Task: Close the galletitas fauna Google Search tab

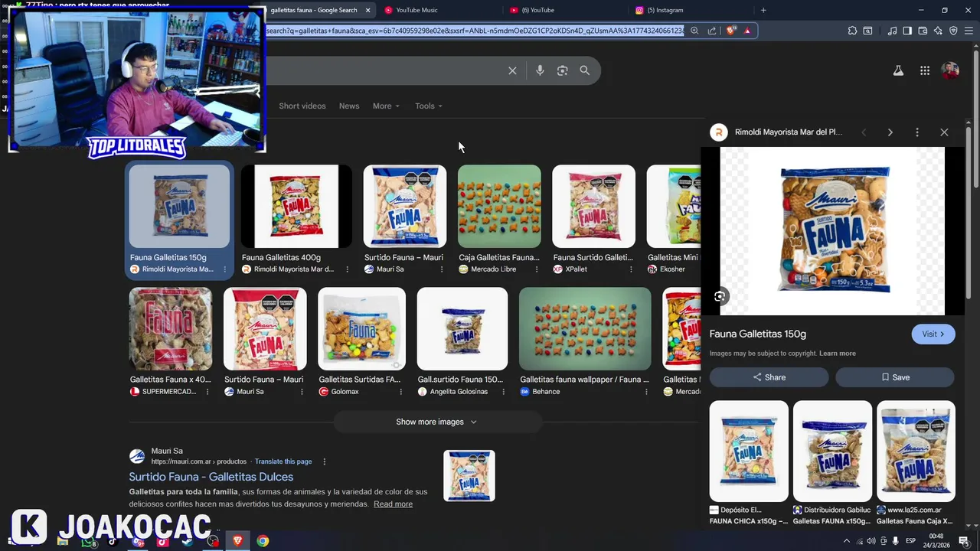Action: click(x=367, y=10)
